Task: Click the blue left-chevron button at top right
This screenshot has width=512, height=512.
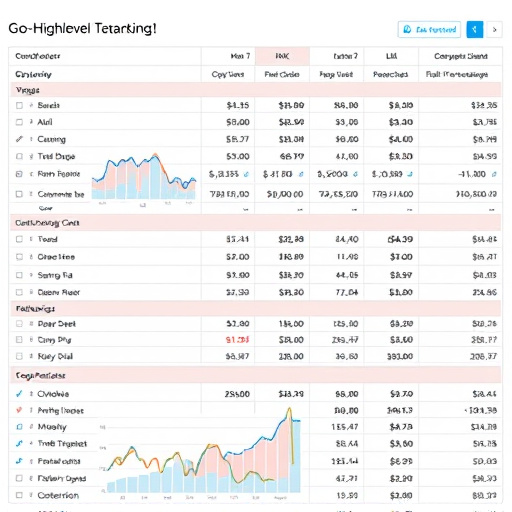Action: click(x=475, y=30)
